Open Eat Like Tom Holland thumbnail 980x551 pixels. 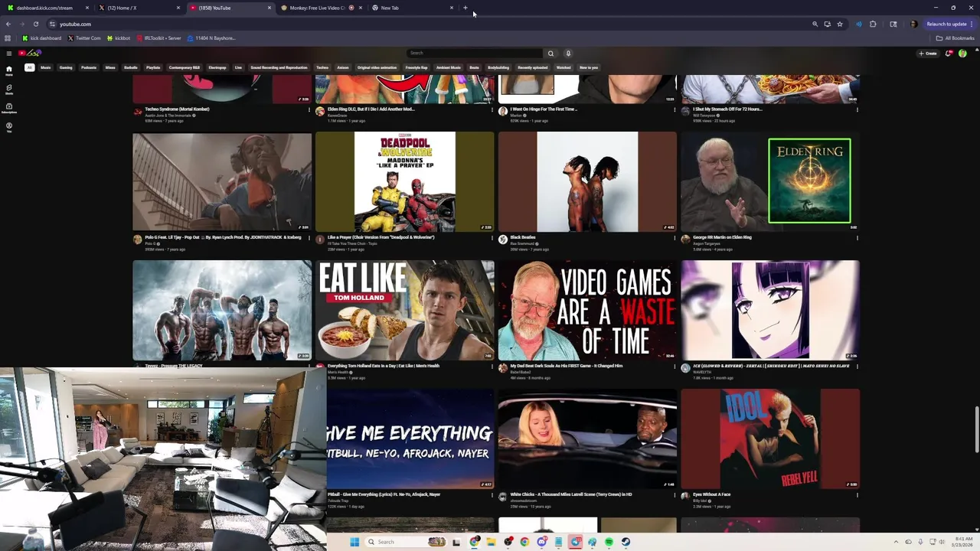point(405,310)
